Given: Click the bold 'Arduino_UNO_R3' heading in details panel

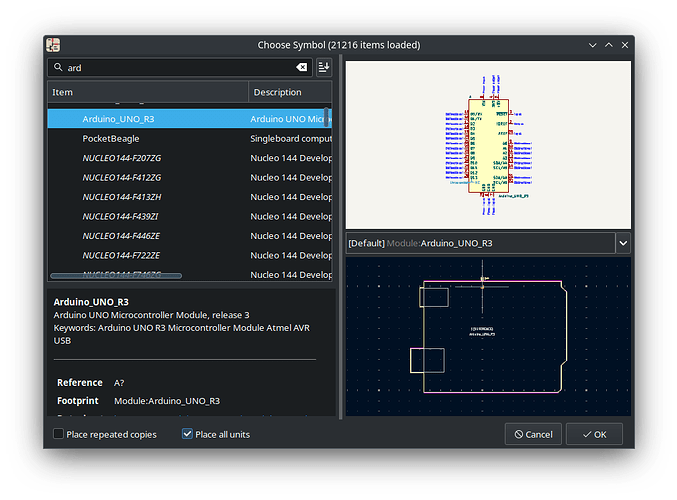Looking at the screenshot, I should pyautogui.click(x=91, y=302).
